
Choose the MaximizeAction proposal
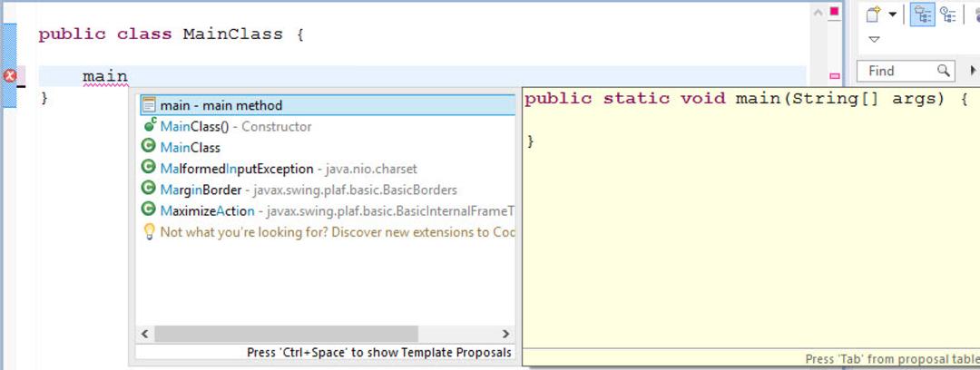(x=328, y=210)
